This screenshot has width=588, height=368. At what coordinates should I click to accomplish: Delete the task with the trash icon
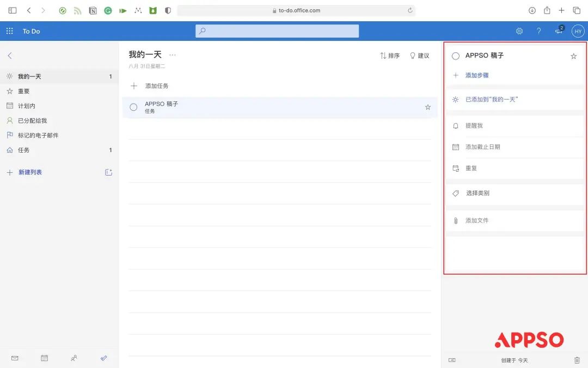[577, 360]
